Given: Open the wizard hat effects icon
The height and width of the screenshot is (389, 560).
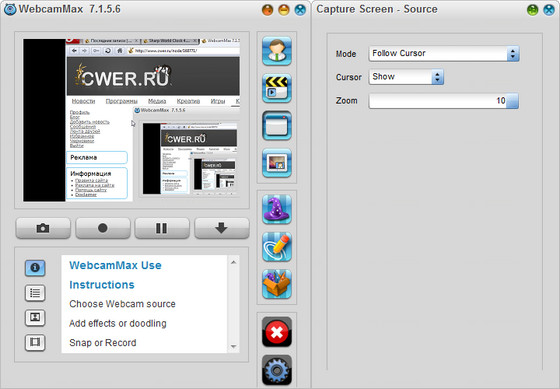Looking at the screenshot, I should 277,209.
